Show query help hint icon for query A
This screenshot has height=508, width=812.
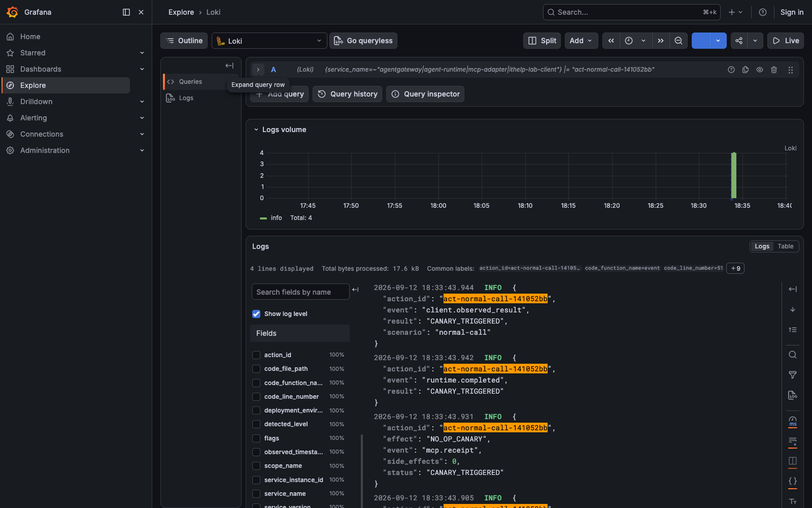731,70
